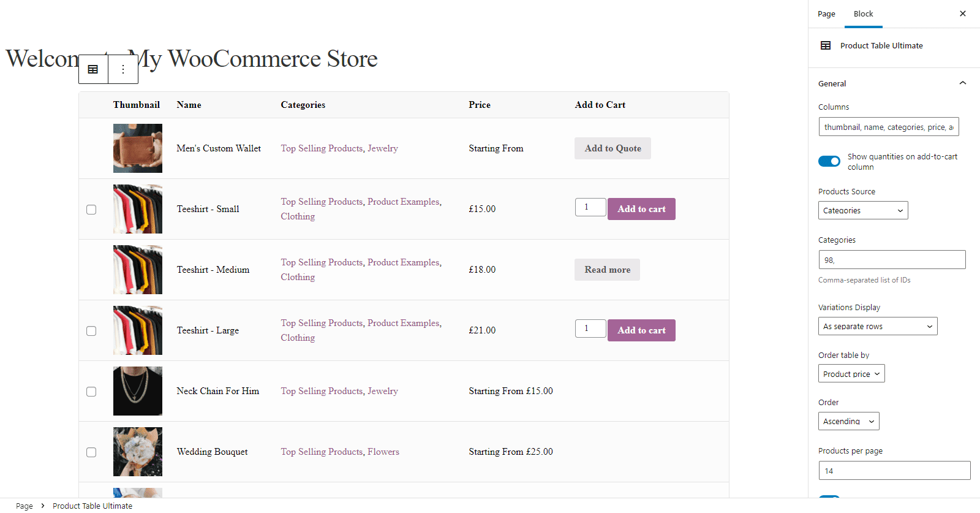
Task: Toggle Show quantities on add-to-cart column
Action: click(x=829, y=161)
